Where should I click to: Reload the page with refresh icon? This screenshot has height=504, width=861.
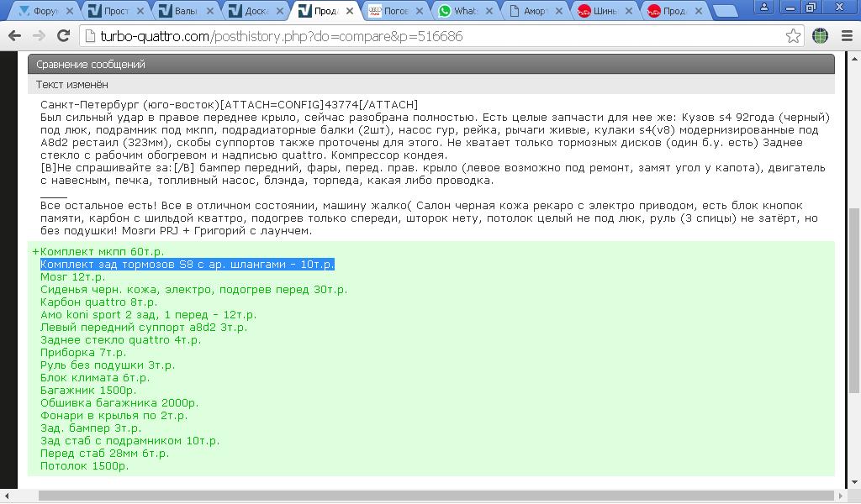pyautogui.click(x=63, y=36)
